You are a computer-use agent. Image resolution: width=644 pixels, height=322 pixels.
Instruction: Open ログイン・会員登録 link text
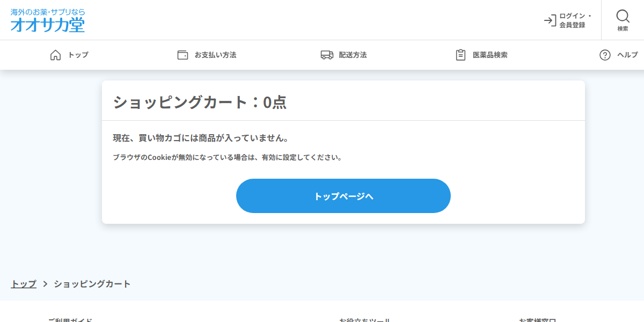click(575, 20)
